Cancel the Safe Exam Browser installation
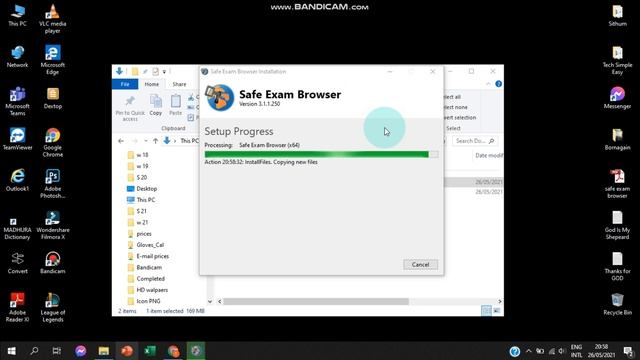Viewport: 640px width, 360px height. (420, 264)
